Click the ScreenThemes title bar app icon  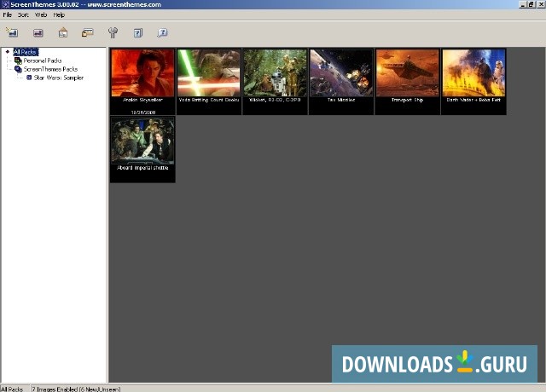coord(5,4)
